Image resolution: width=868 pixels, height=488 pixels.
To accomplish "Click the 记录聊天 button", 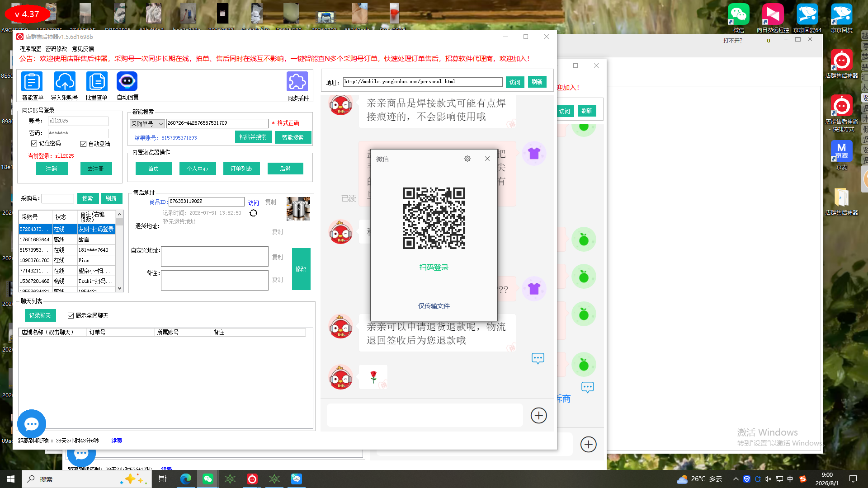I will click(40, 315).
